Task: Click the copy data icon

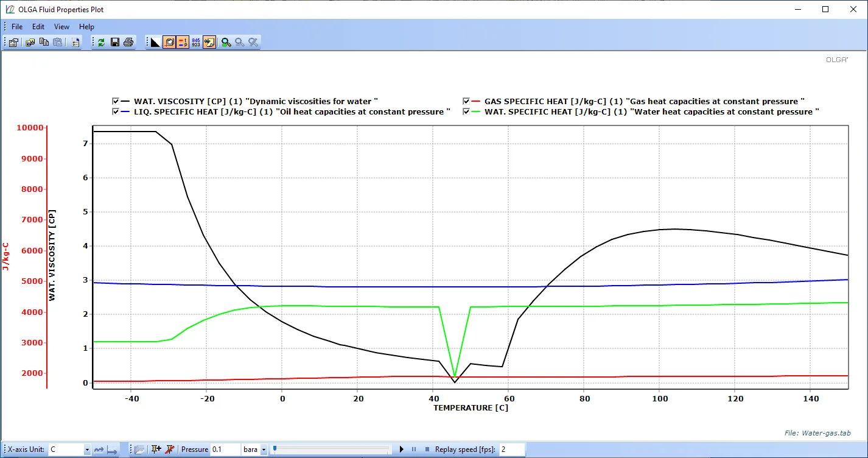Action: [x=44, y=42]
